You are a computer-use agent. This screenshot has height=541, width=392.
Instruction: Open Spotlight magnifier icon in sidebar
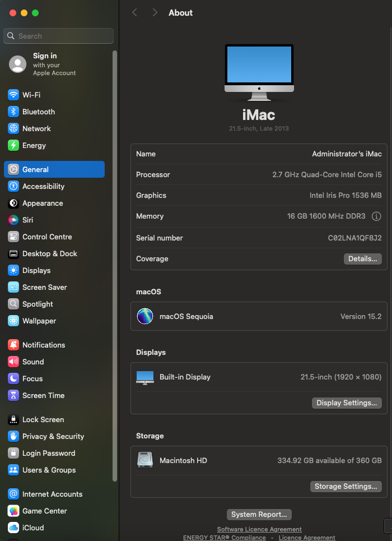click(x=13, y=304)
